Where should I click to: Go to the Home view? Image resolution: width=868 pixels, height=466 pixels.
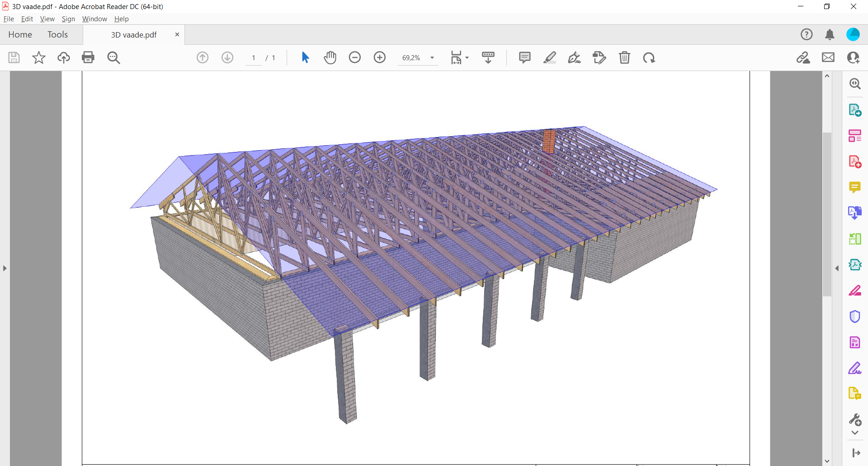[20, 35]
